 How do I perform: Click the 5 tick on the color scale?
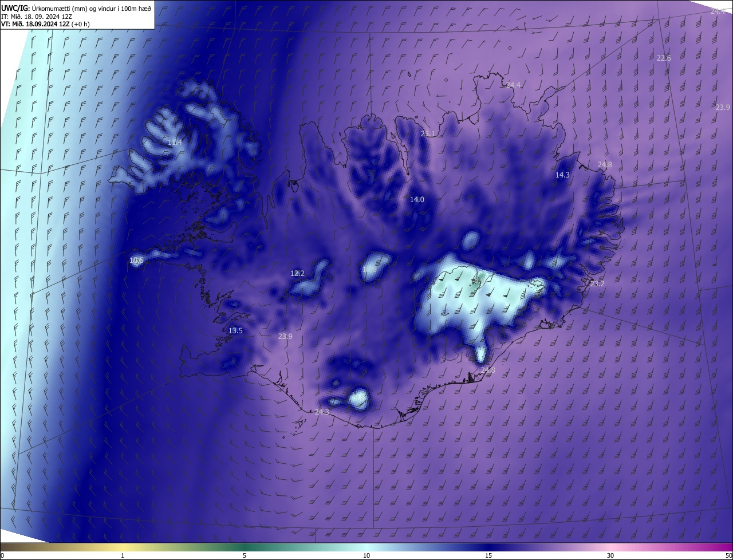(245, 555)
